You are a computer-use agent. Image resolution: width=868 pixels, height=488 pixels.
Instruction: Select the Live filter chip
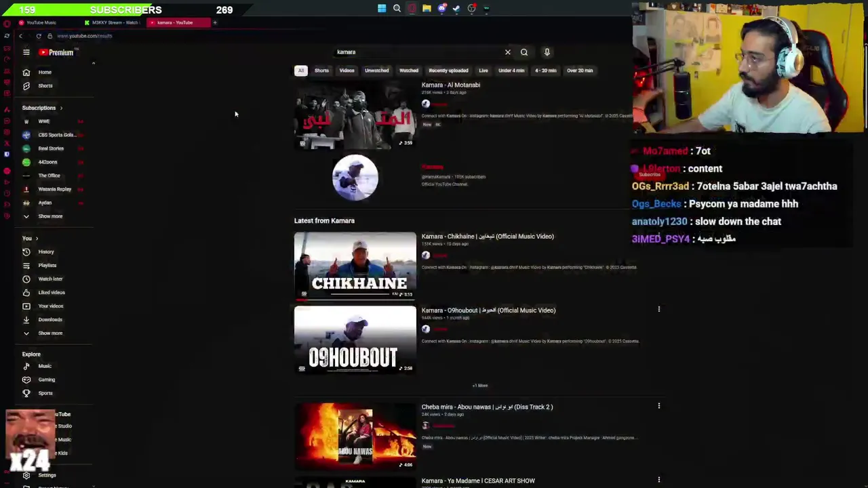[484, 70]
